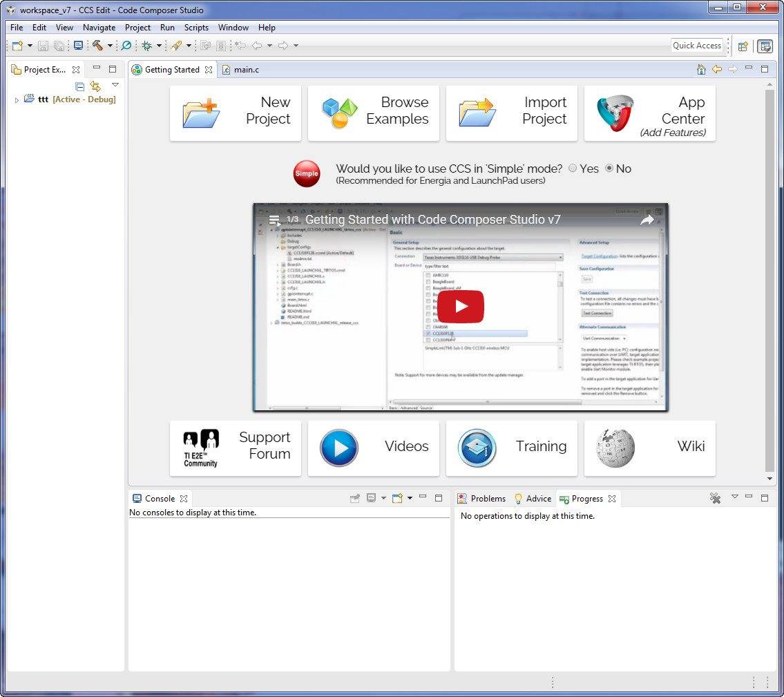Open the New toolbar dropdown arrow

tap(30, 46)
